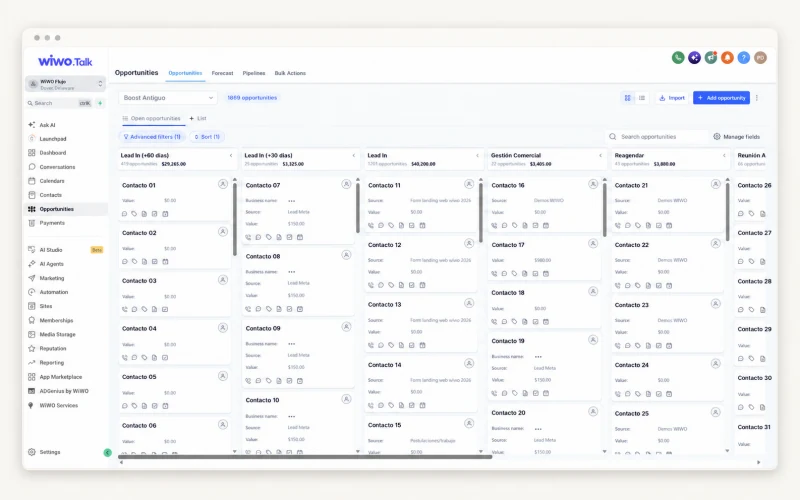Click the horizontal board scrollbar
800x500 pixels.
(x=305, y=457)
